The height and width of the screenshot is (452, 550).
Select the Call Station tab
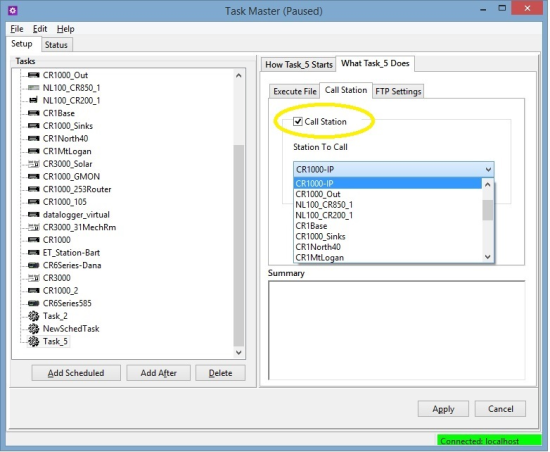346,90
